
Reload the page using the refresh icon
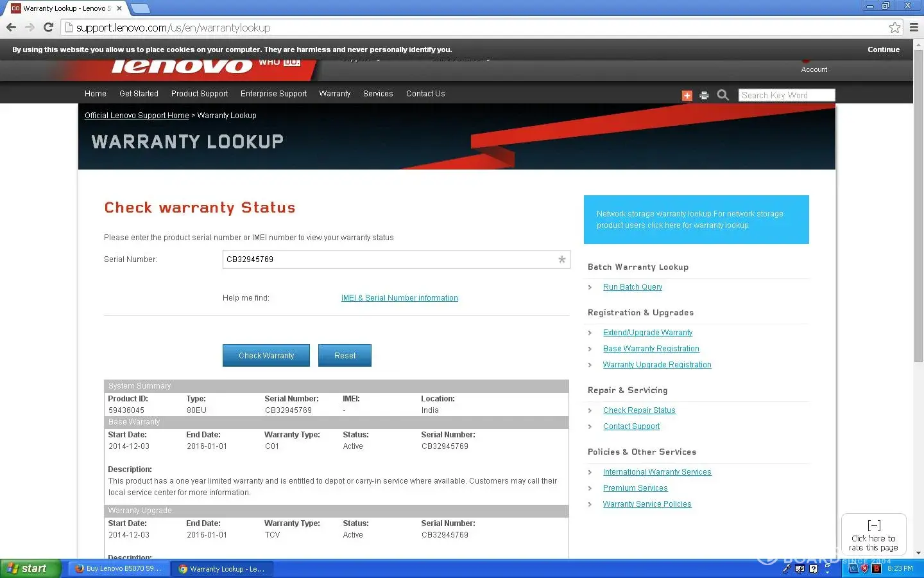(x=48, y=28)
